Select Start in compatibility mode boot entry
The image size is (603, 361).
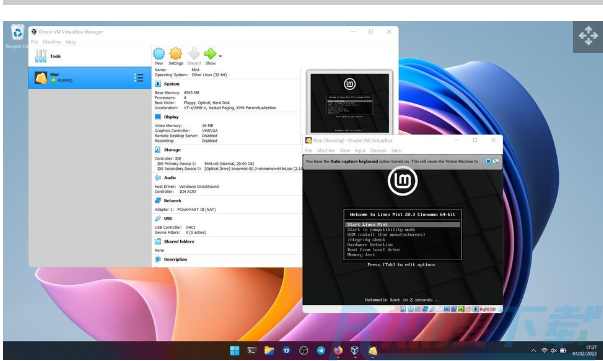[381, 230]
